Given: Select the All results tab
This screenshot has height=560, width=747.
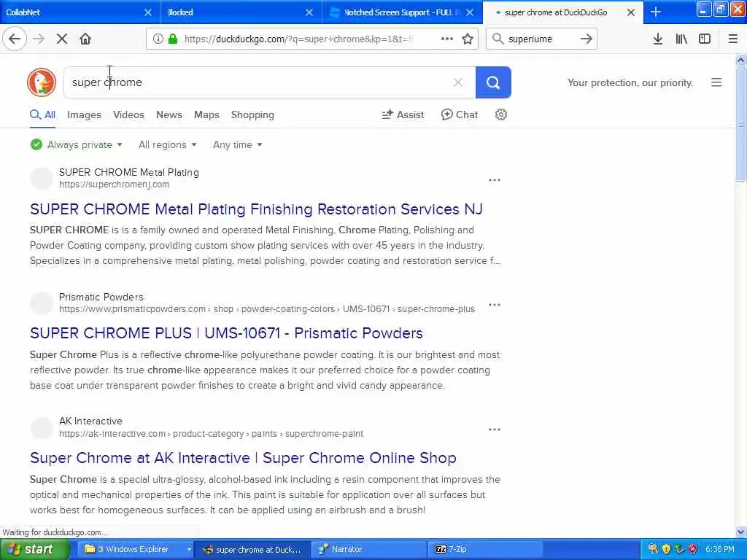Looking at the screenshot, I should pyautogui.click(x=42, y=114).
